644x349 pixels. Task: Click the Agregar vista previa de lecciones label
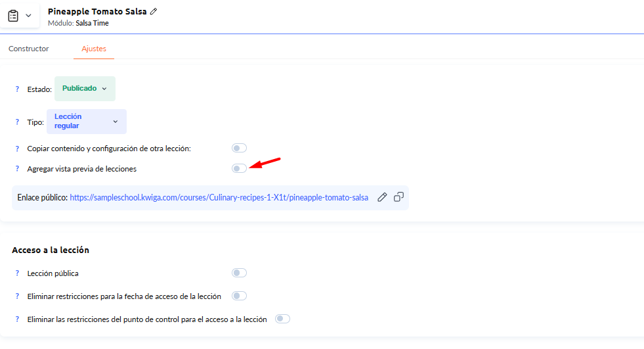point(82,169)
